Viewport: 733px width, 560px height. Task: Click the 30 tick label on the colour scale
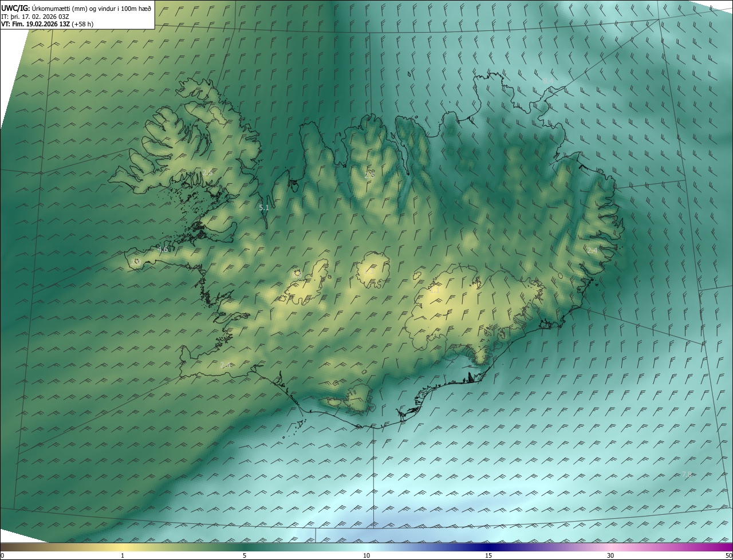610,556
